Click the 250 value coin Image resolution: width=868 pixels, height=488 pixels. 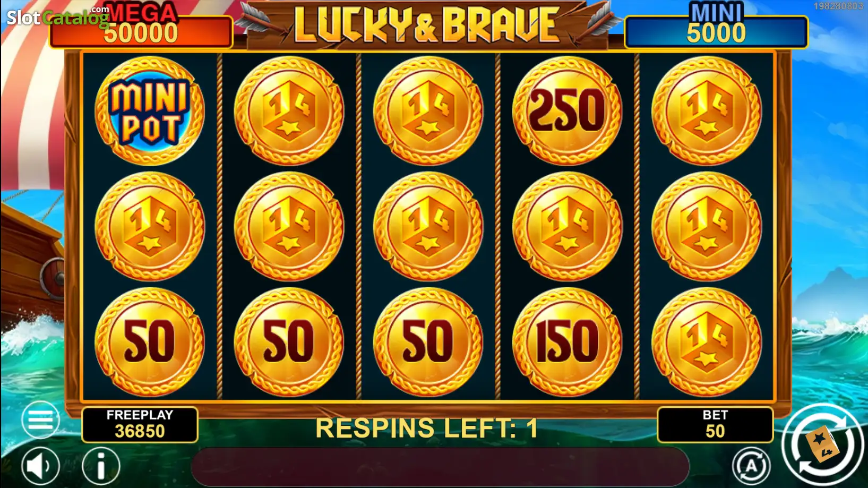[567, 111]
